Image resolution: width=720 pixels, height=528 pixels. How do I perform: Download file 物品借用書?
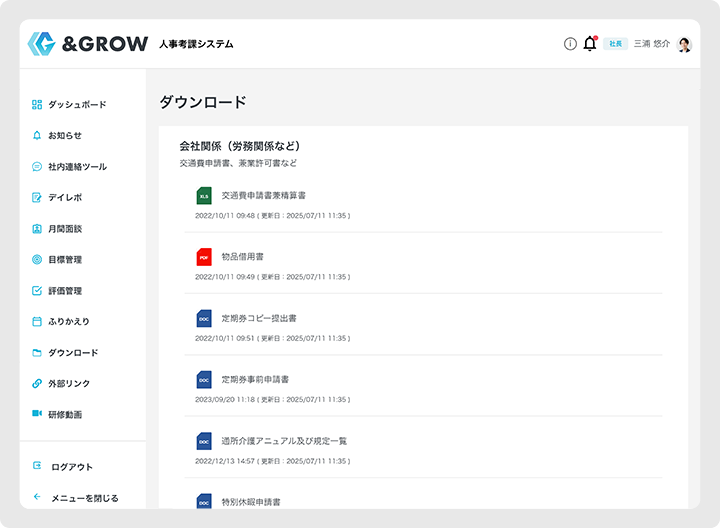tap(242, 257)
